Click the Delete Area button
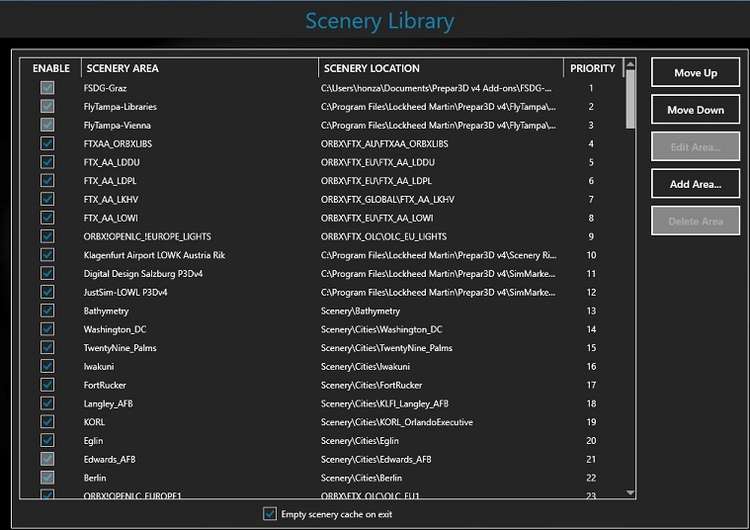 click(x=695, y=221)
